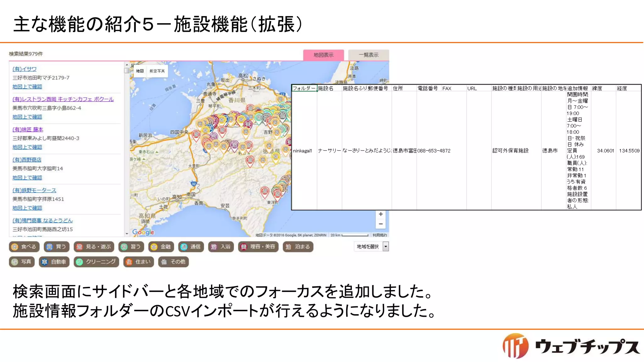
Task: Open the (有)西野商店 listing
Action: (x=27, y=160)
